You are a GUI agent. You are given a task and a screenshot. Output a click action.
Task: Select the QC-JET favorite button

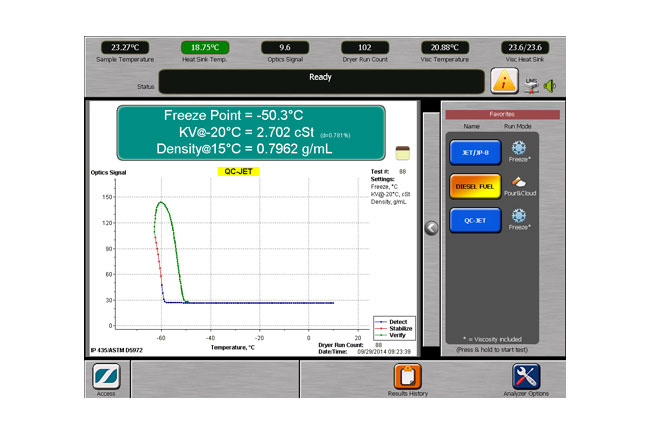[x=473, y=221]
